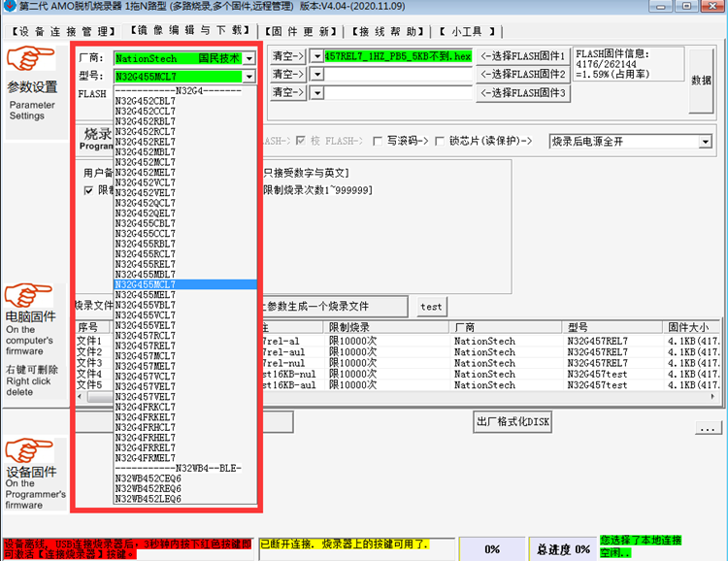Select N32G455VCL7 from model list

coord(184,315)
